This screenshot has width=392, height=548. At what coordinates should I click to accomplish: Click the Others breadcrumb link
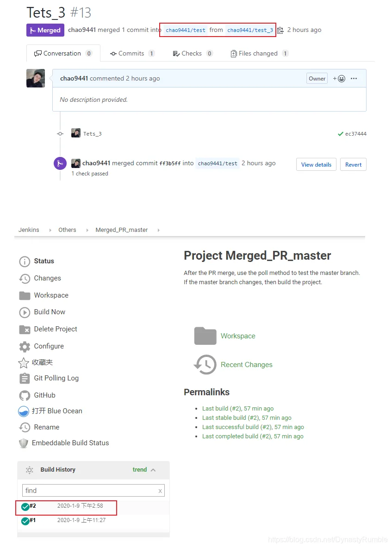[x=67, y=230]
